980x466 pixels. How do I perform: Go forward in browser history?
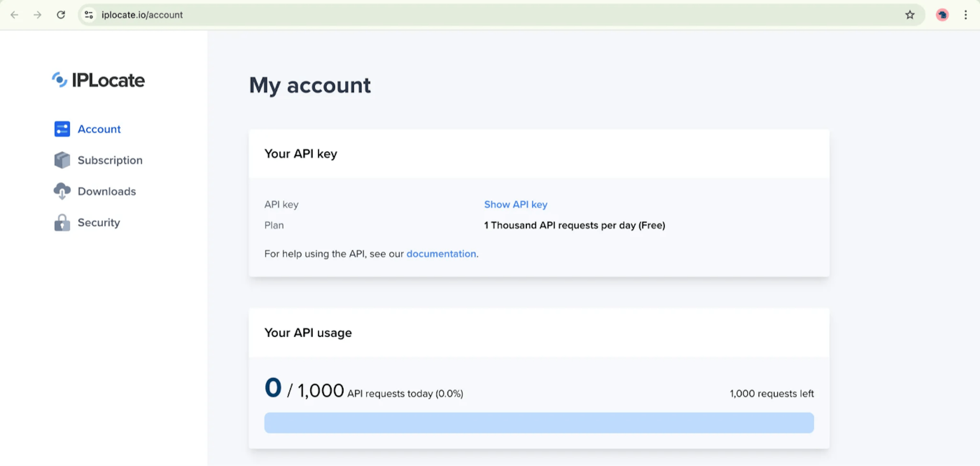pyautogui.click(x=37, y=15)
